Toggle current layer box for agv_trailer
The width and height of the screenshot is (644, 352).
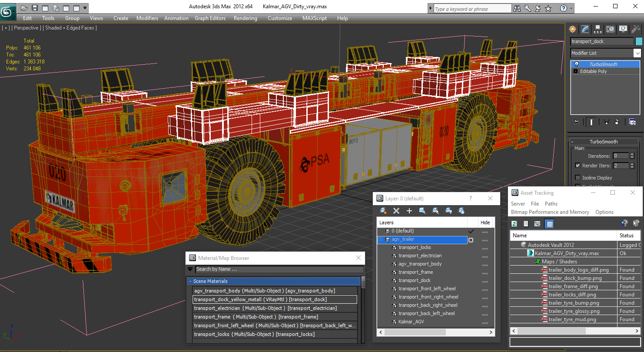[x=471, y=239]
